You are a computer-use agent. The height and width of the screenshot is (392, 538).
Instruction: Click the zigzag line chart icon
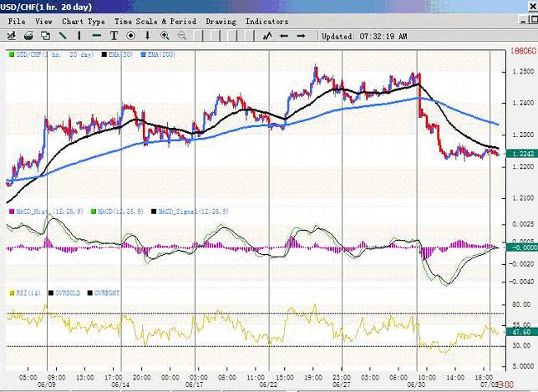pos(268,36)
